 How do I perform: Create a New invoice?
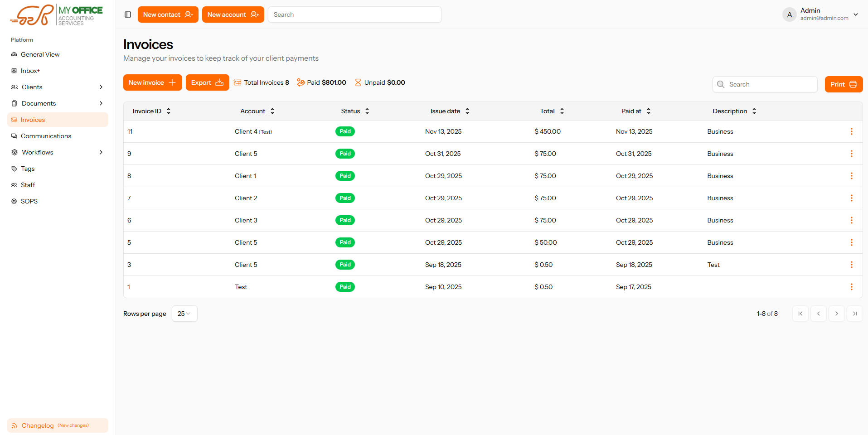tap(153, 82)
